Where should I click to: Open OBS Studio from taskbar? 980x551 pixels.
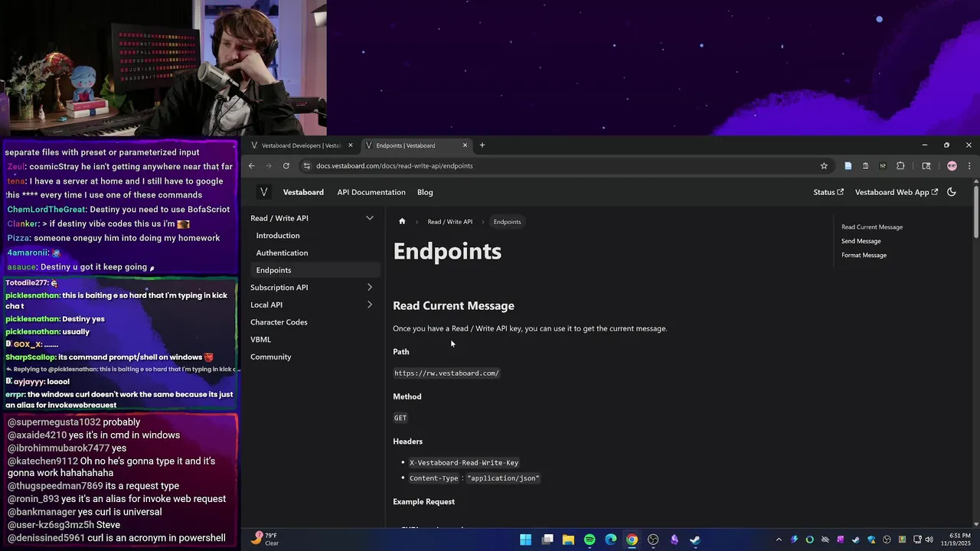[653, 540]
